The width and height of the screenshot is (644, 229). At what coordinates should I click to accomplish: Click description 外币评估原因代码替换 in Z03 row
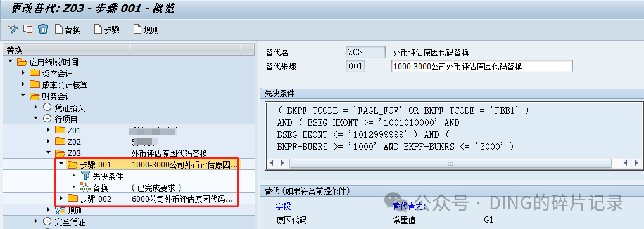coord(170,154)
